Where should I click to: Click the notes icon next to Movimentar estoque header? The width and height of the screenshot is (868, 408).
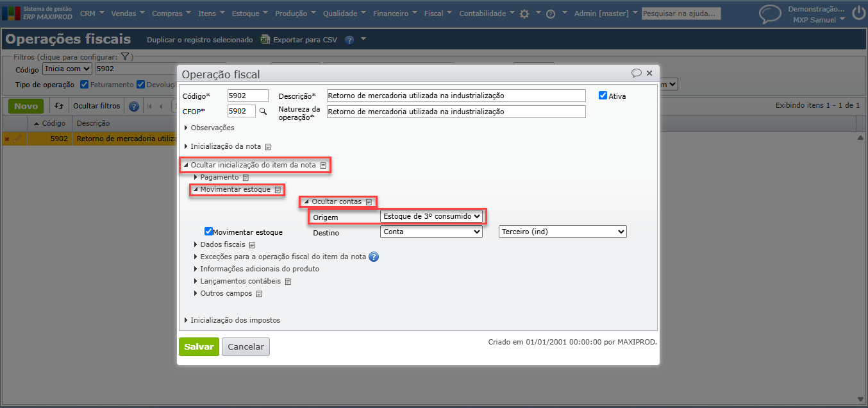coord(278,190)
